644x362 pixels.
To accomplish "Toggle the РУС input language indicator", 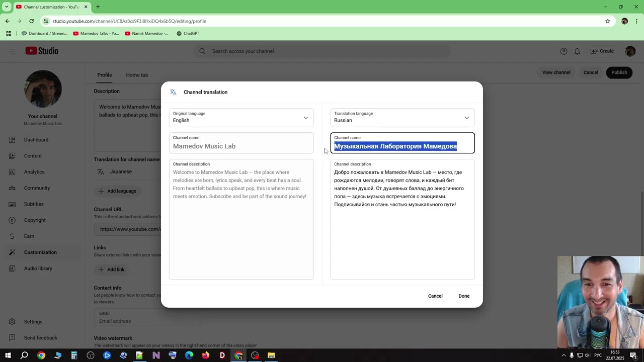I will (598, 355).
